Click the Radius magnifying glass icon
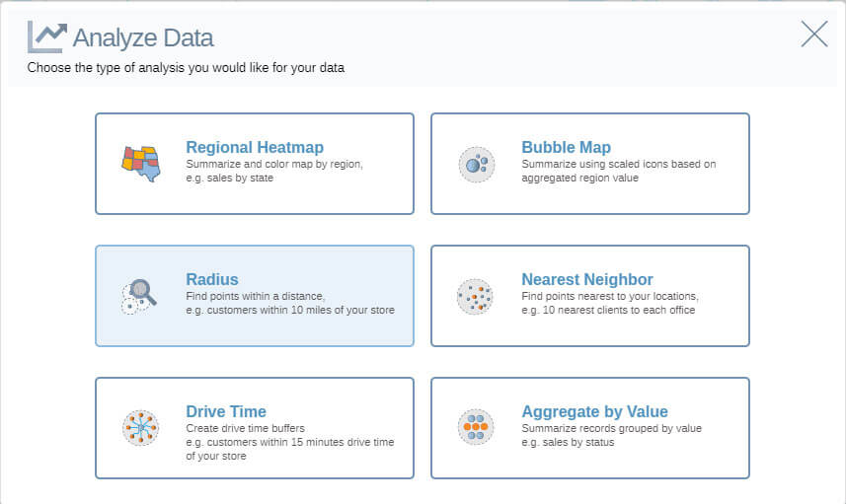846x504 pixels. click(139, 297)
